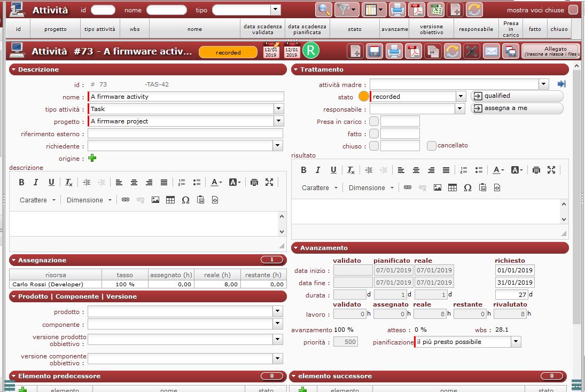Click the save floppy disk icon

tap(375, 51)
